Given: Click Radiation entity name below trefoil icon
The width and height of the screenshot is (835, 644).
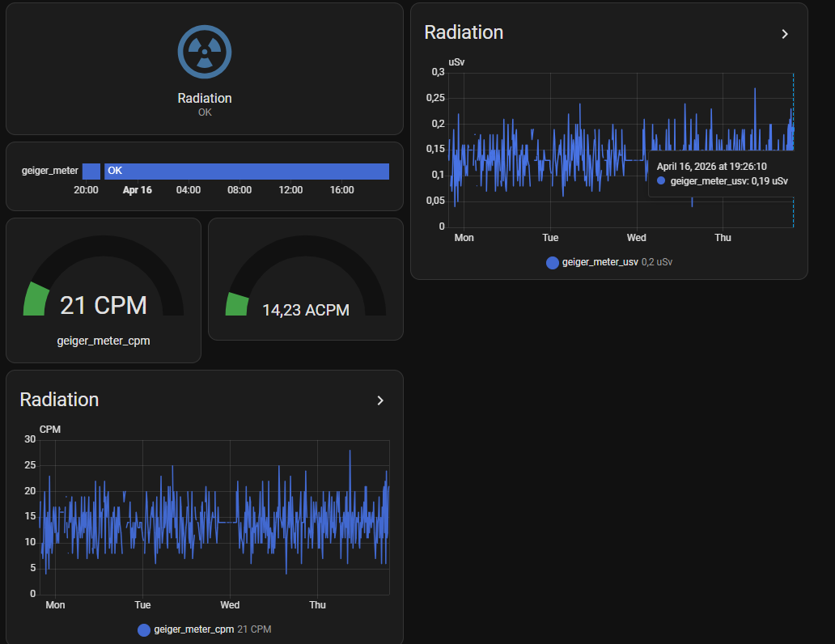Looking at the screenshot, I should pyautogui.click(x=205, y=98).
